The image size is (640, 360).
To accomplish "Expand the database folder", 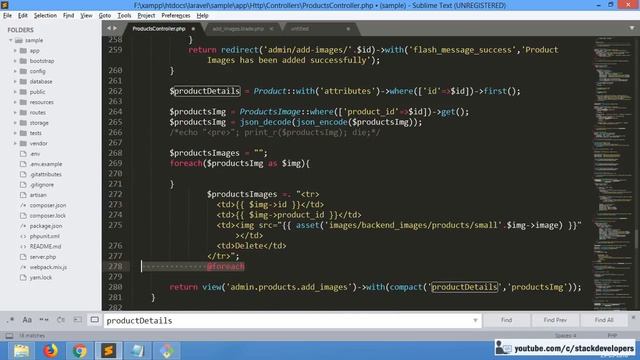I will 16,82.
